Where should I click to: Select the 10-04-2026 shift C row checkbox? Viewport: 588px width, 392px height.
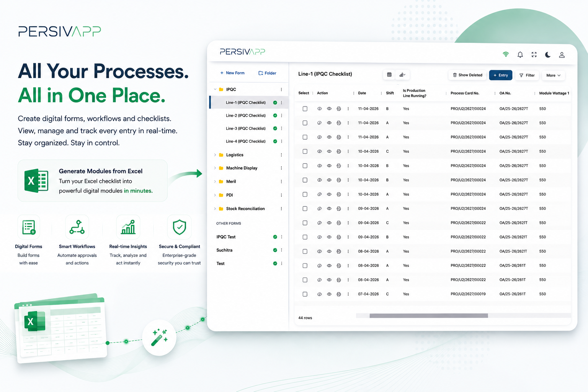click(305, 152)
